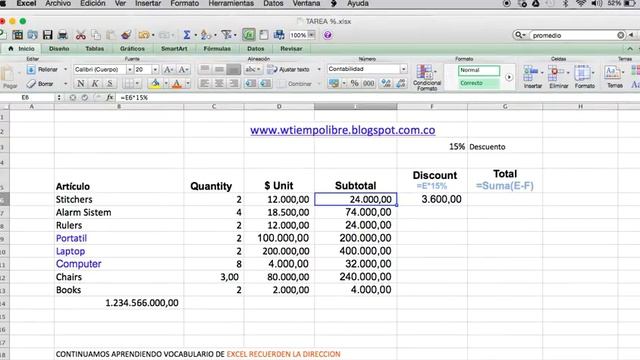Viewport: 640px width, 360px height.
Task: Open the Herramientas menu
Action: click(231, 3)
